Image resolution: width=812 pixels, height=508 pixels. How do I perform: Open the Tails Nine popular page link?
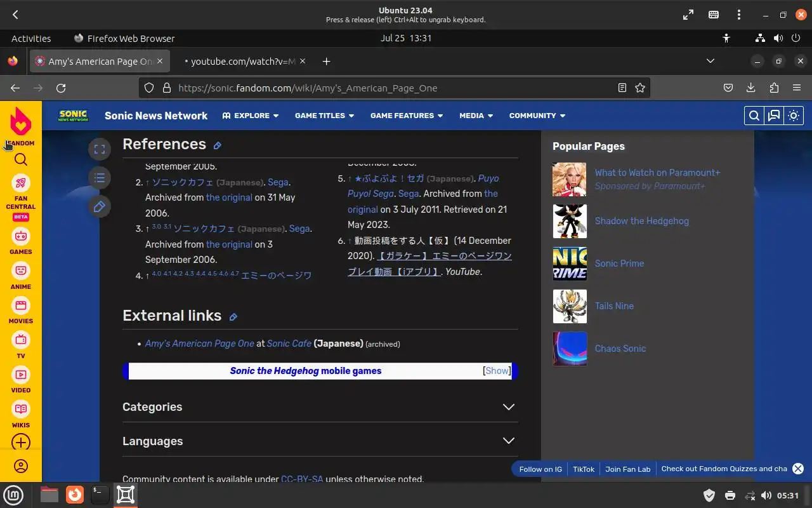614,306
